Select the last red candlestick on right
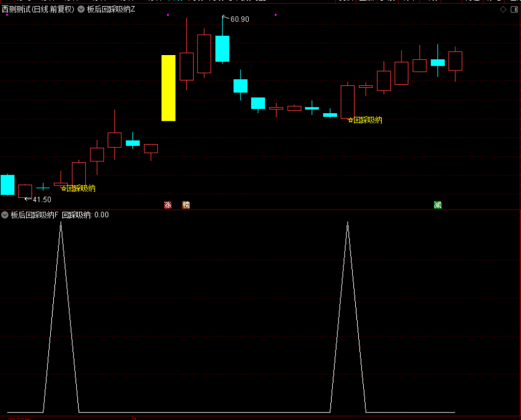Screen dimensions: 521x420 pyautogui.click(x=455, y=61)
